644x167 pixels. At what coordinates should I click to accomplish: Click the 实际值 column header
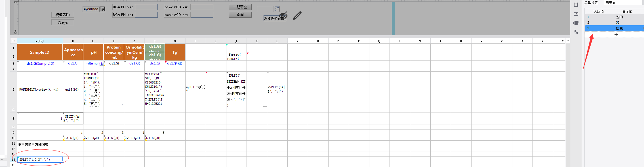click(599, 11)
